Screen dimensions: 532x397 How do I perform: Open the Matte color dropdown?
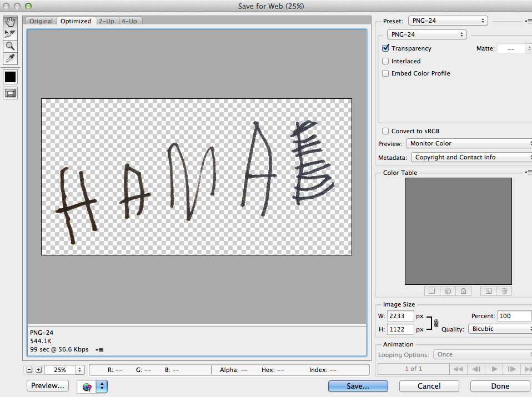point(514,48)
